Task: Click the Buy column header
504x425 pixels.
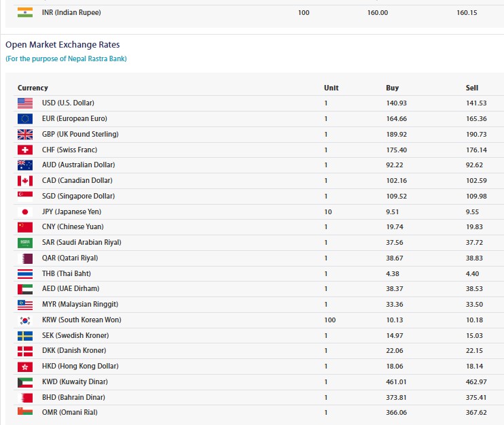Action: click(x=392, y=88)
